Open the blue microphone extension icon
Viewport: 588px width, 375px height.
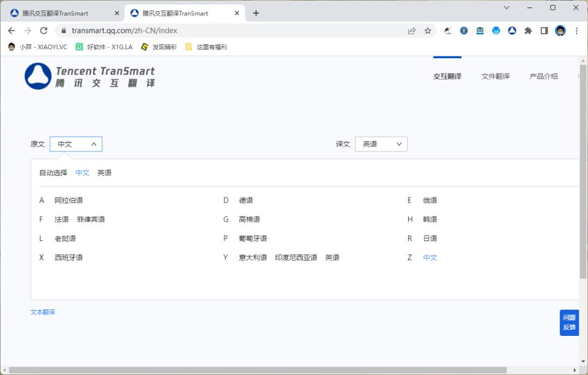tap(464, 30)
